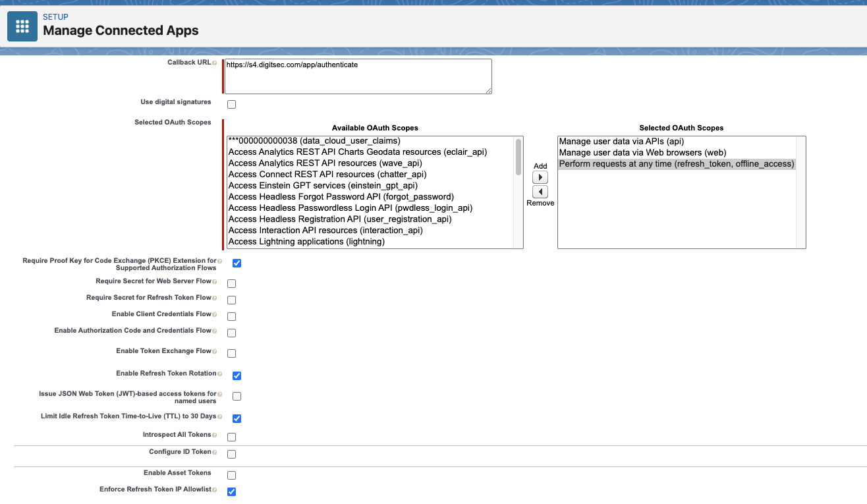Screen dimensions: 867x504
Task: Select Access Lightning applications (lightning) scope
Action: point(306,242)
